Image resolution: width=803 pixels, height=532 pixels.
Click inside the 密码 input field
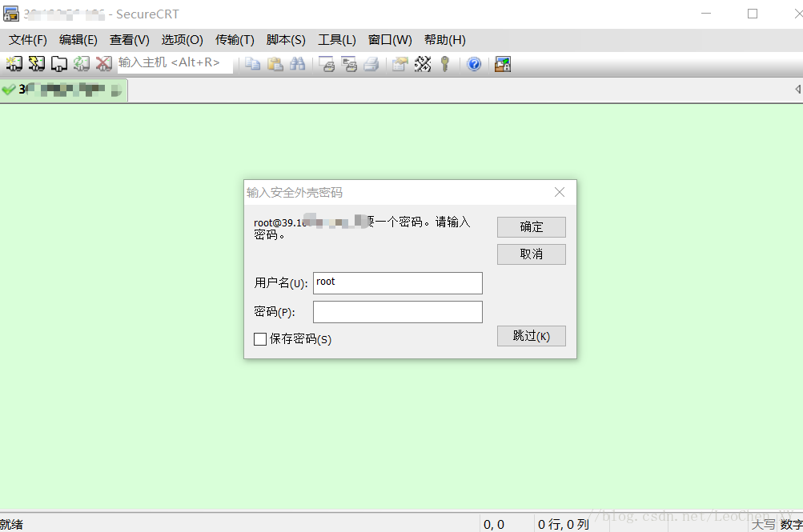point(397,311)
